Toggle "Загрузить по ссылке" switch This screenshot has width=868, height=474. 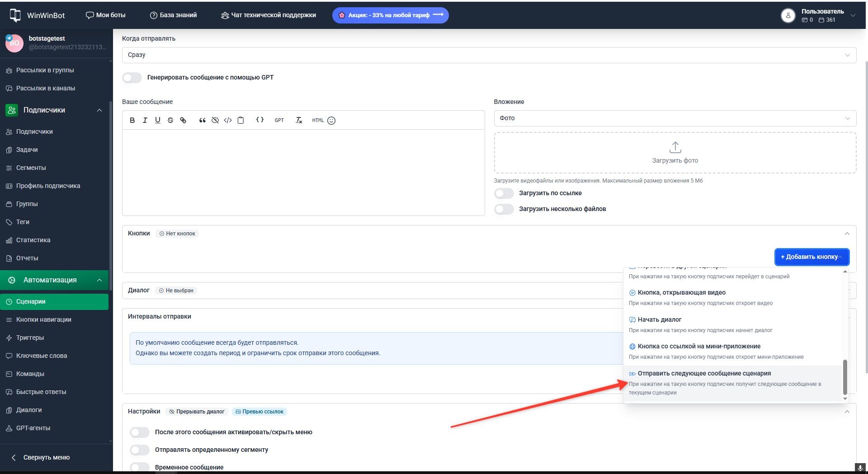(504, 193)
